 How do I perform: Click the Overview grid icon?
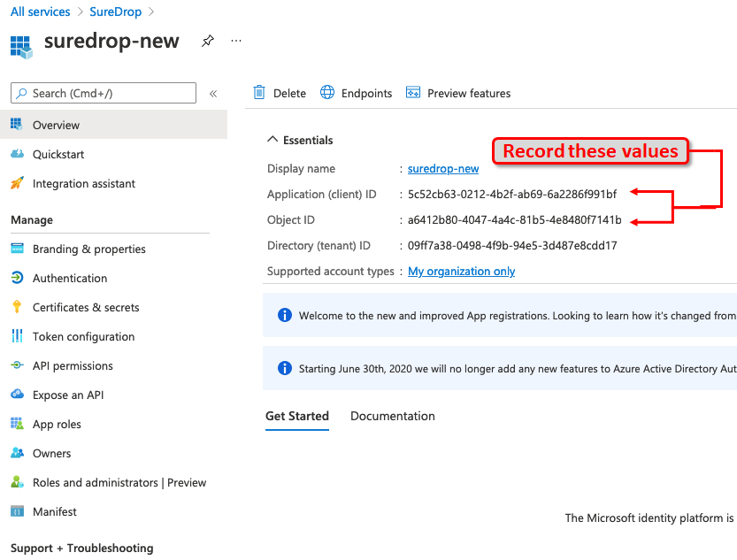pyautogui.click(x=17, y=125)
